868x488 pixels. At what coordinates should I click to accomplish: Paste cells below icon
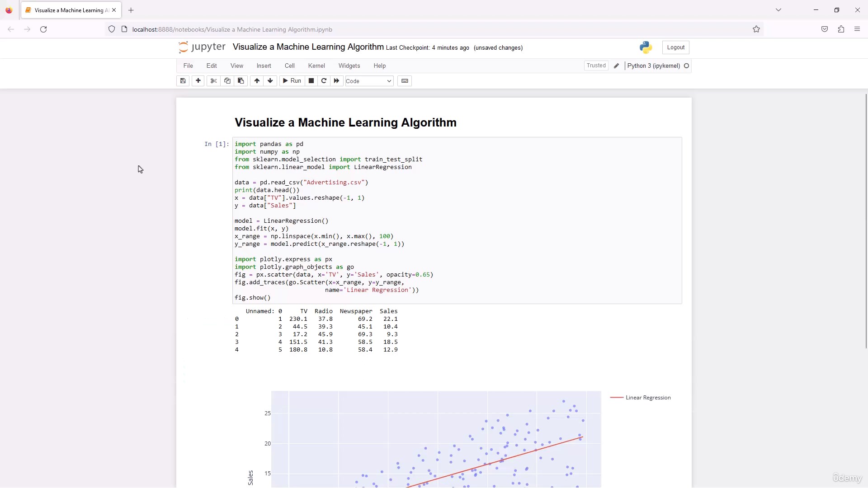tap(241, 81)
